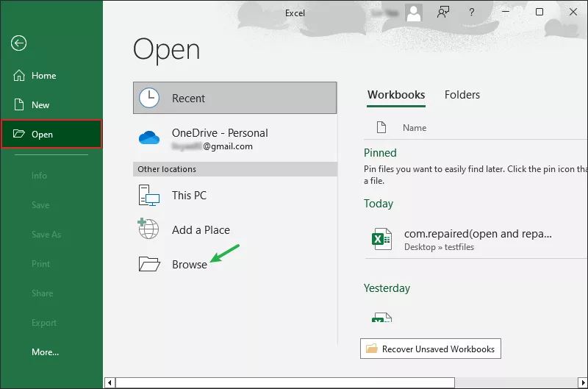
Task: Click the Desktop » testfiles path text
Action: [x=439, y=247]
